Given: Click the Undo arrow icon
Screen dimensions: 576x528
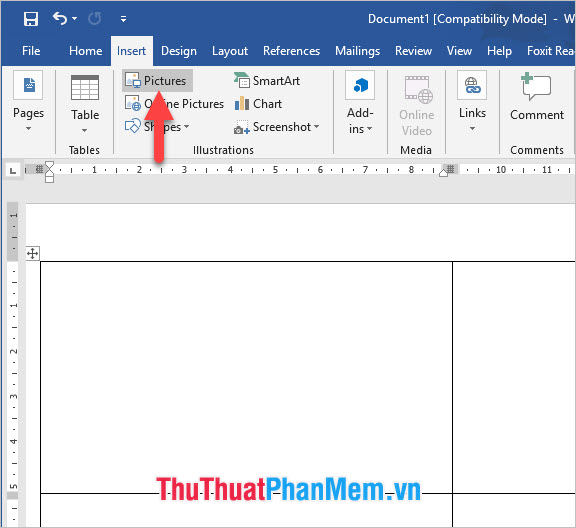Looking at the screenshot, I should point(60,18).
